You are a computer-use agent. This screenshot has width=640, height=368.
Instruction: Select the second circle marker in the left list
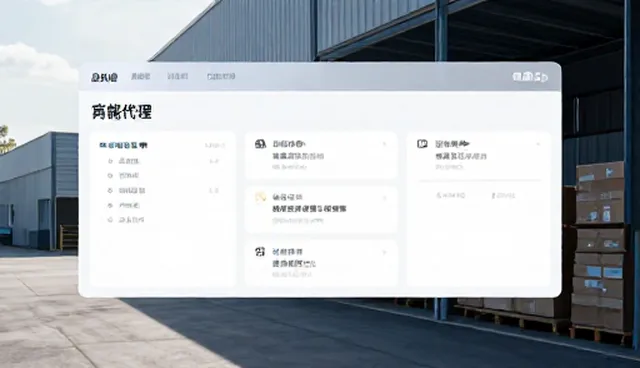pos(110,176)
